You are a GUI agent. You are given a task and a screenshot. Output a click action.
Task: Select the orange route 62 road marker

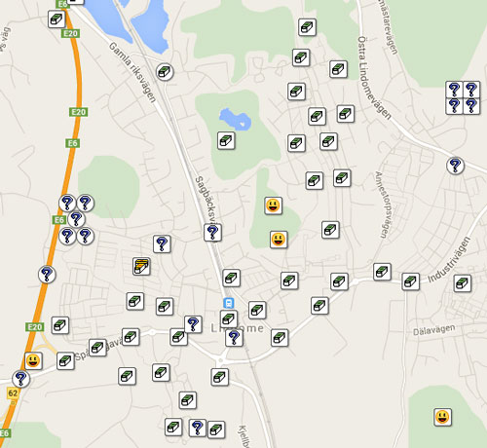coord(13,393)
